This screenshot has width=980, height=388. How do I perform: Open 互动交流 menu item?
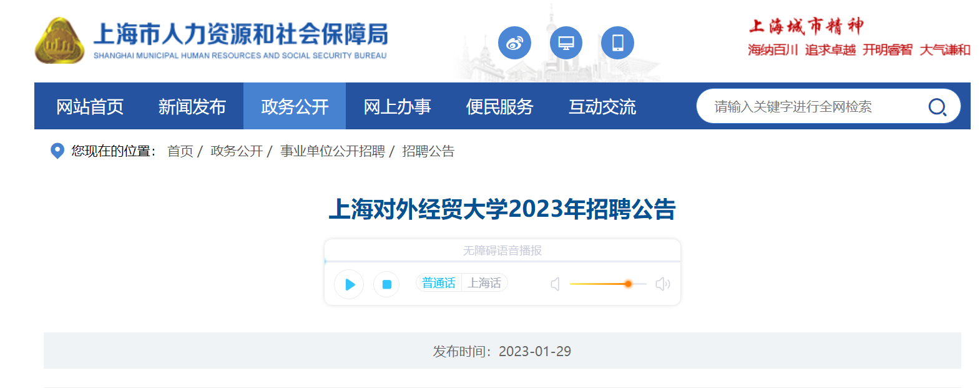pos(602,106)
